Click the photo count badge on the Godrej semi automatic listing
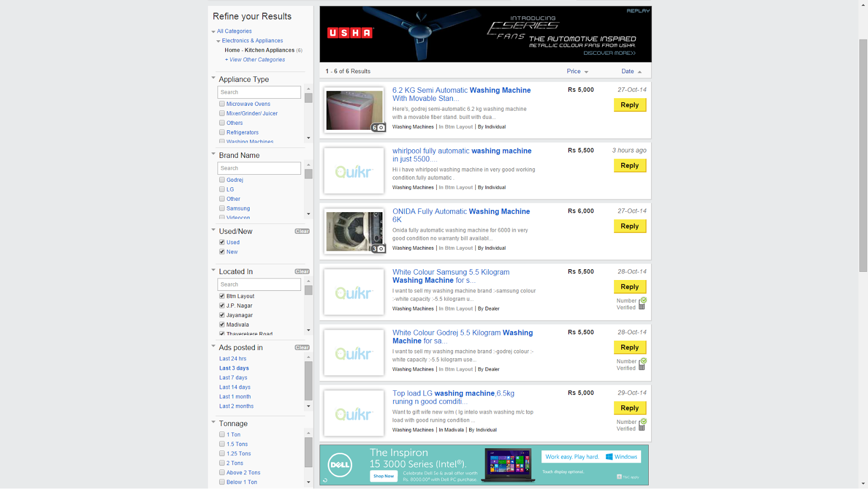Image resolution: width=868 pixels, height=489 pixels. click(378, 128)
